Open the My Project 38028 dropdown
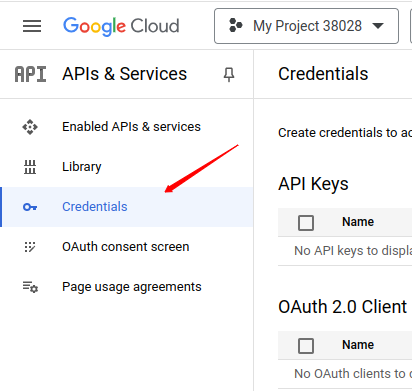Screen dimensions: 412x391 point(306,26)
